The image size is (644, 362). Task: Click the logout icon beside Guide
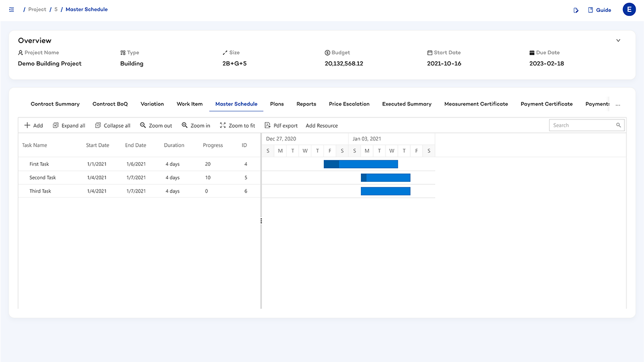click(576, 10)
